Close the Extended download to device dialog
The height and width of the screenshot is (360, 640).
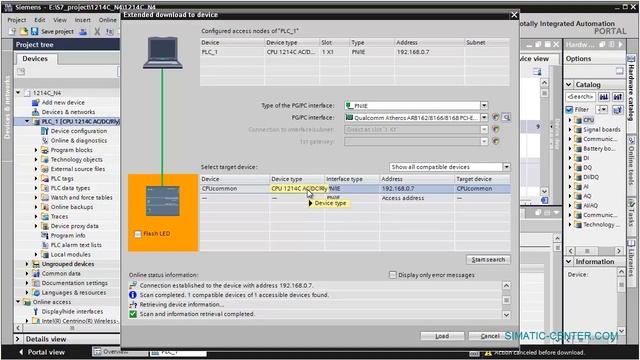pos(514,15)
